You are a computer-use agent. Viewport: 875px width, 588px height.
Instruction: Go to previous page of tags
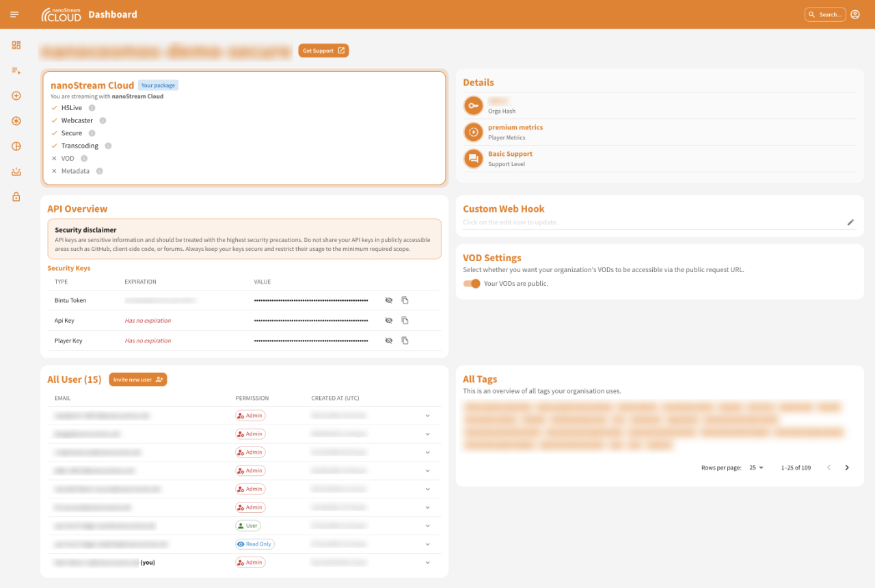(x=829, y=468)
